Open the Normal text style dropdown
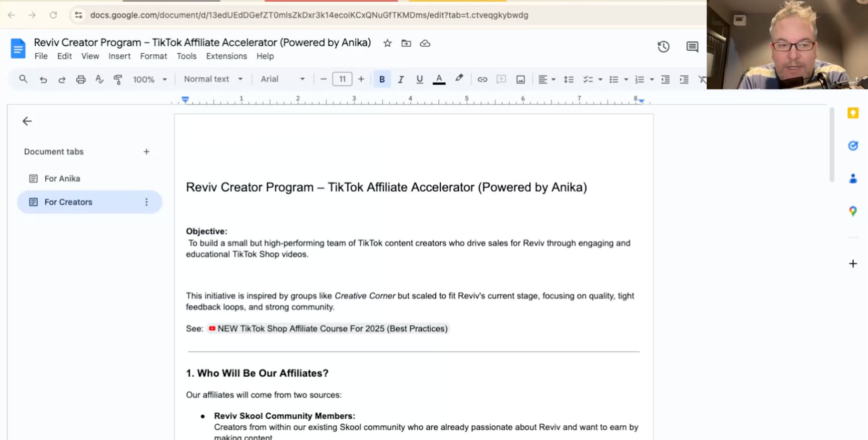Screen dimensions: 868x440 pos(213,79)
